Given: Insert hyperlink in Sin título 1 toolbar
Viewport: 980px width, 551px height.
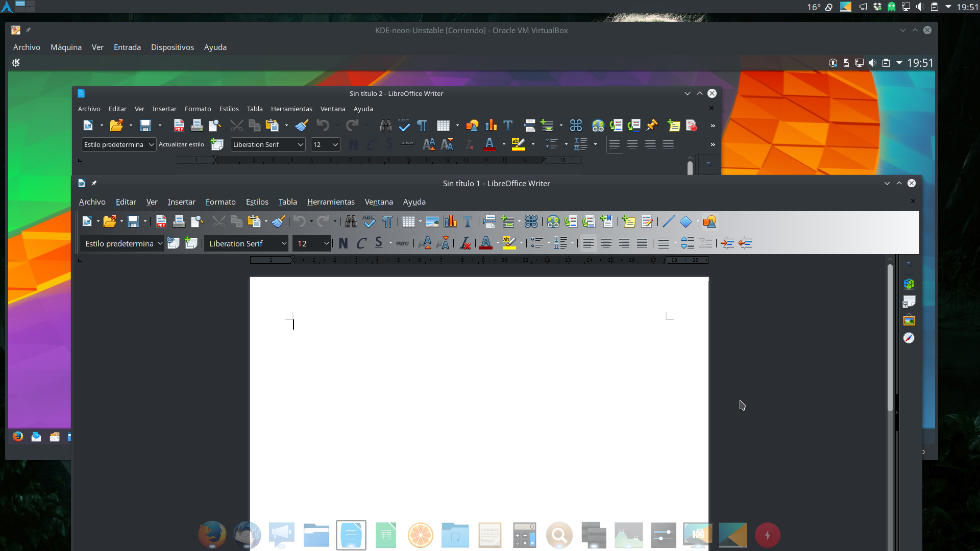Looking at the screenshot, I should (x=553, y=221).
